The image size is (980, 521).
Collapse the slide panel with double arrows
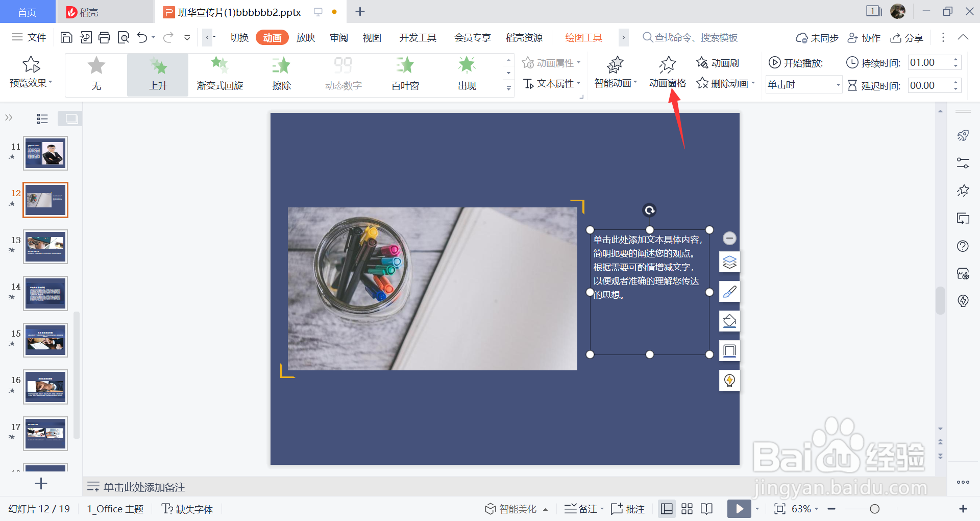9,118
